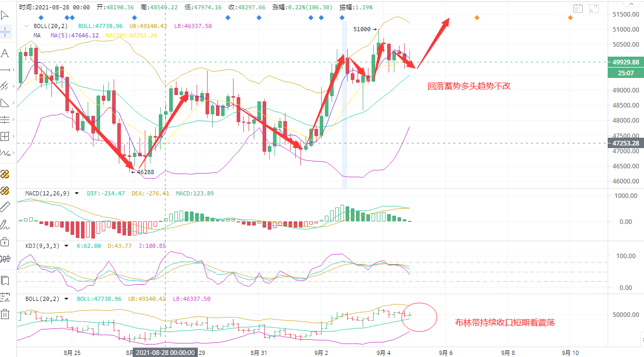The width and height of the screenshot is (644, 357).
Task: Enter fullscreen chart mode
Action: pos(594,8)
